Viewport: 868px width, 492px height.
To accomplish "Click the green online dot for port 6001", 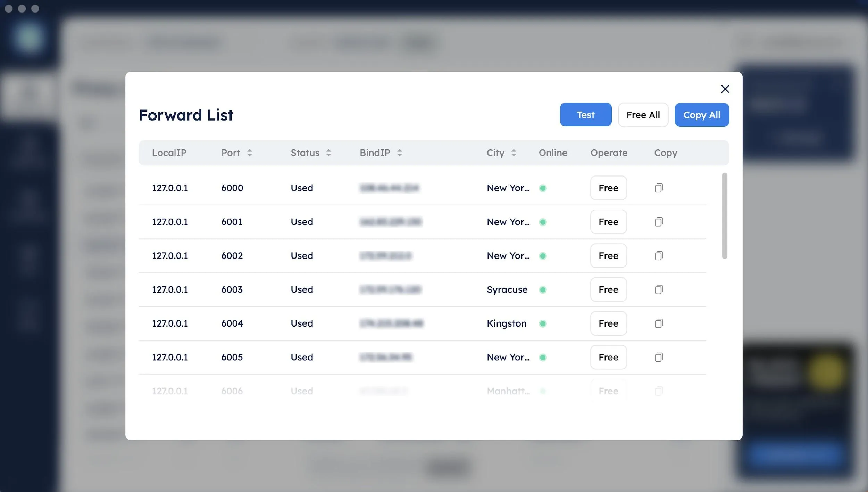I will click(543, 222).
